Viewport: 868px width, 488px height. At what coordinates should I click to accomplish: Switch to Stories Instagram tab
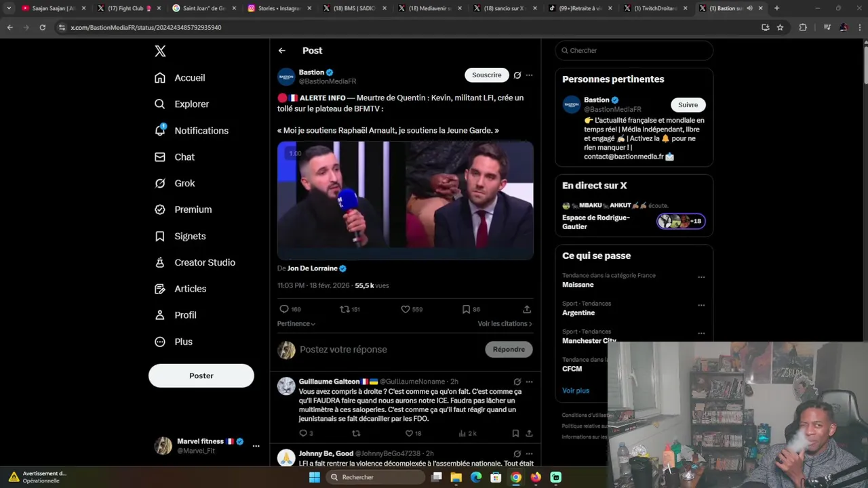tap(277, 8)
